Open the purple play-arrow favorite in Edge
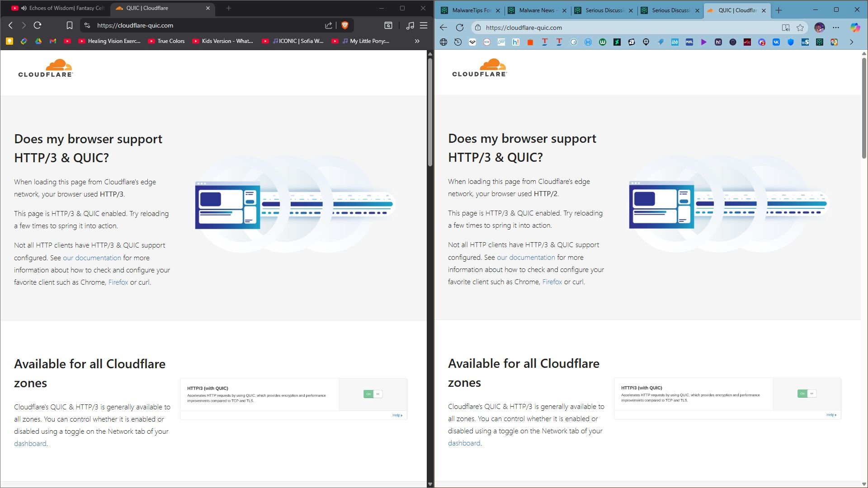Screen dimensions: 868x488 tap(704, 42)
